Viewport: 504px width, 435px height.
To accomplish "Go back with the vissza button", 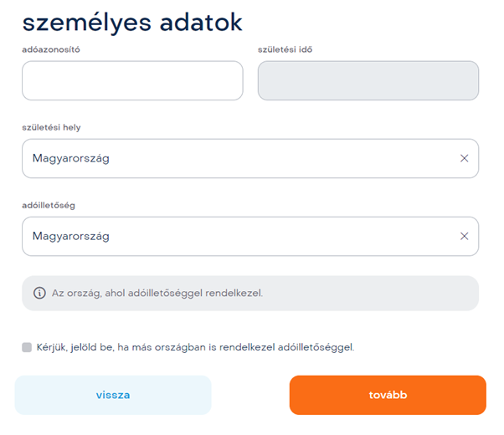I will tap(113, 395).
